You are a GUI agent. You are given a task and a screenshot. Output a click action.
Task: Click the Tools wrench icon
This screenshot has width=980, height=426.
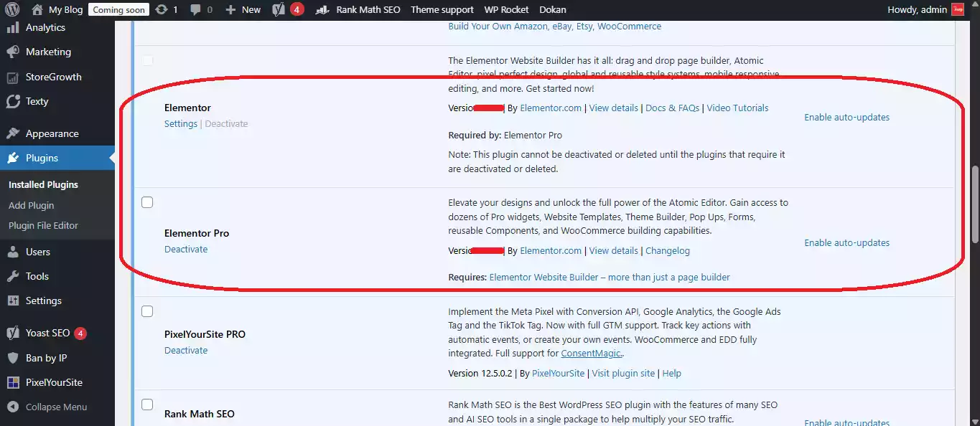pos(12,276)
